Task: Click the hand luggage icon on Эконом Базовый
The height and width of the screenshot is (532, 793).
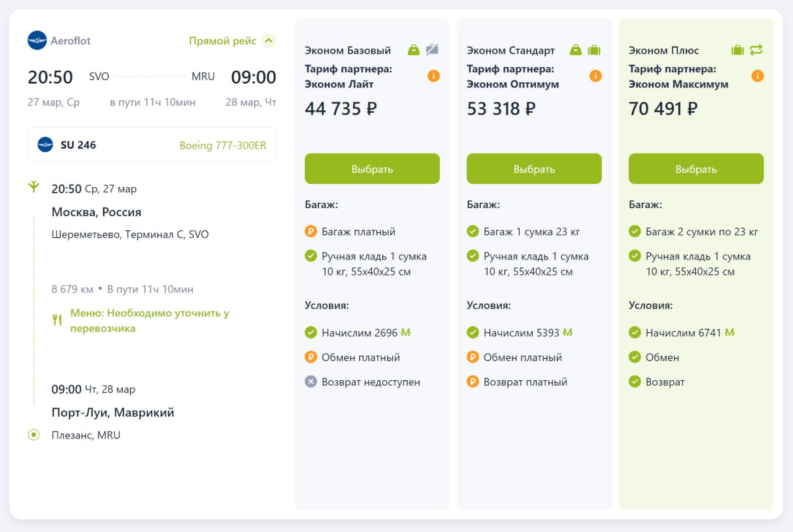Action: click(x=413, y=50)
